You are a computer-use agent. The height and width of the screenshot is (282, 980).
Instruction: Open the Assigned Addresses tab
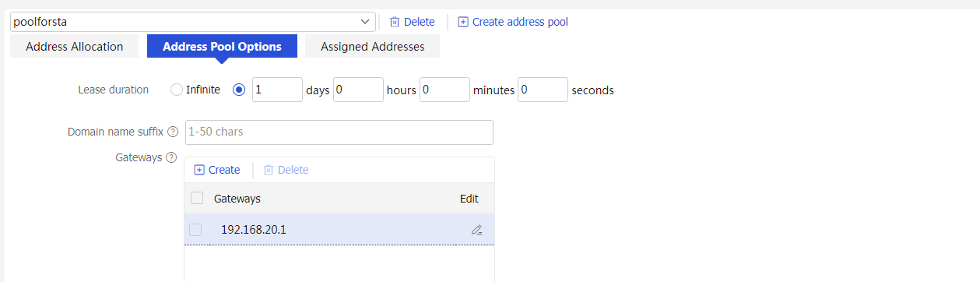[373, 47]
